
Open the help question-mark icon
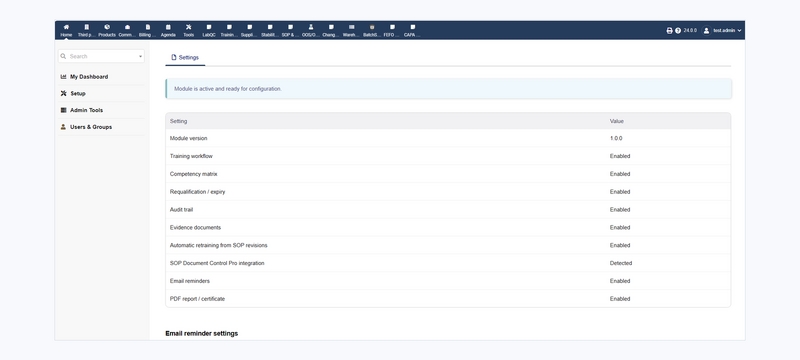click(678, 31)
